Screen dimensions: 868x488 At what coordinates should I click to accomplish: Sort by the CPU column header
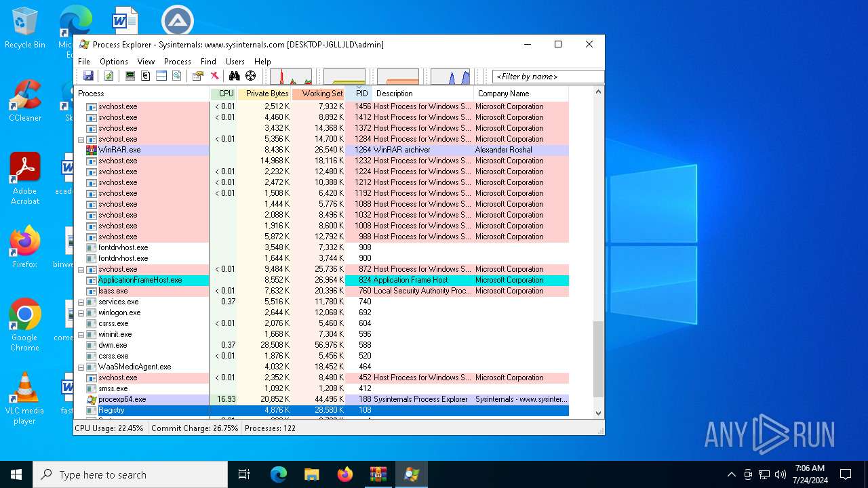[224, 94]
